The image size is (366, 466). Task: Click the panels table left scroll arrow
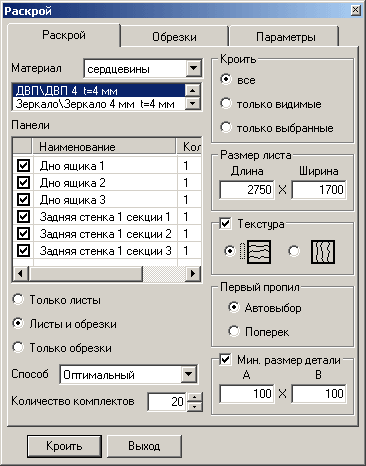click(x=21, y=274)
